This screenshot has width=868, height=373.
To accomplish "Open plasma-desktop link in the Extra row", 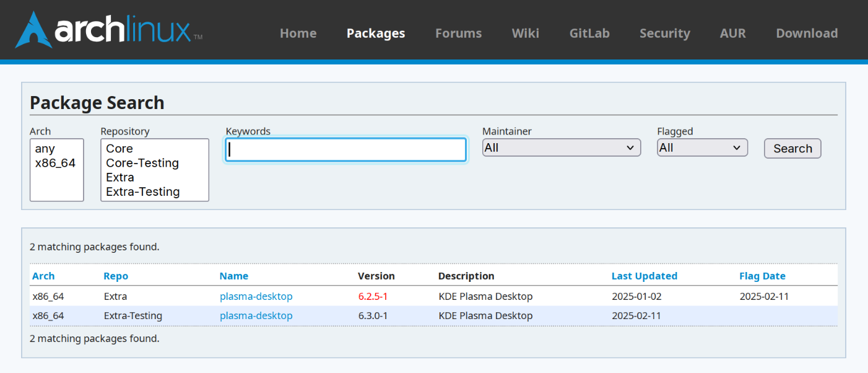I will coord(256,296).
